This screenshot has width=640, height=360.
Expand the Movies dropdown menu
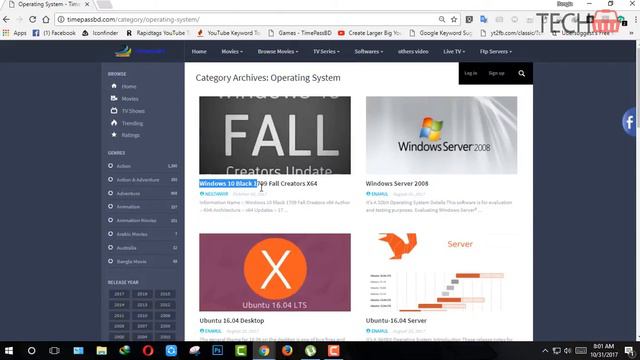232,51
